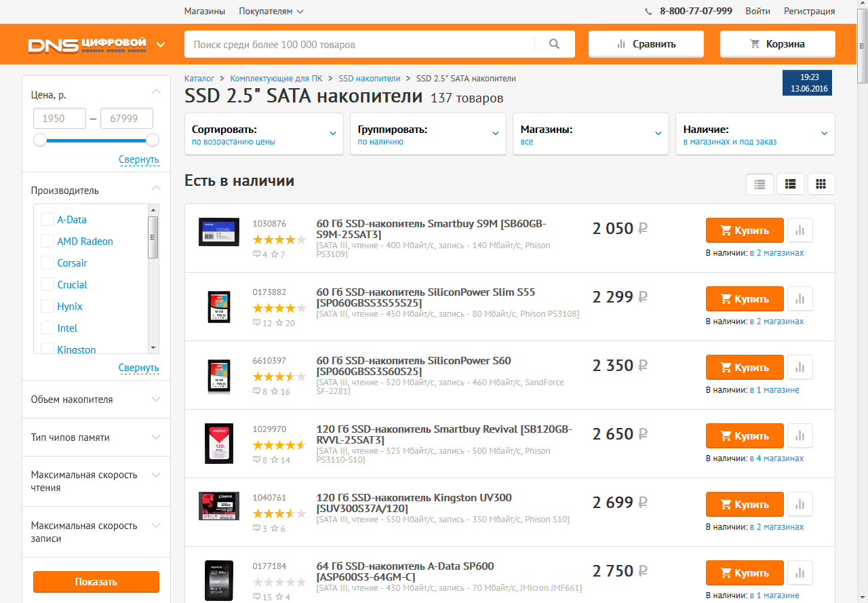
Task: Tick the Hynix manufacturer checkbox
Action: (47, 306)
